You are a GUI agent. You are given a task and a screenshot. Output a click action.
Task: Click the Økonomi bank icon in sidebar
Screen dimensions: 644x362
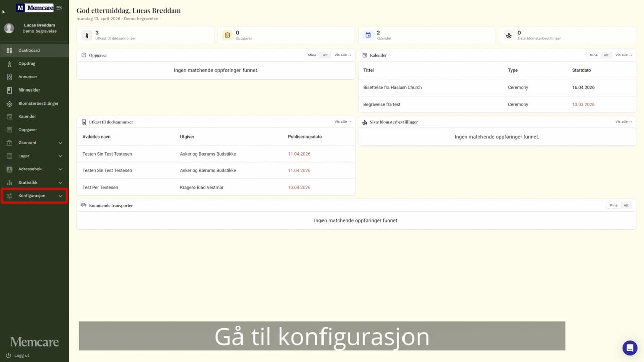tap(9, 143)
